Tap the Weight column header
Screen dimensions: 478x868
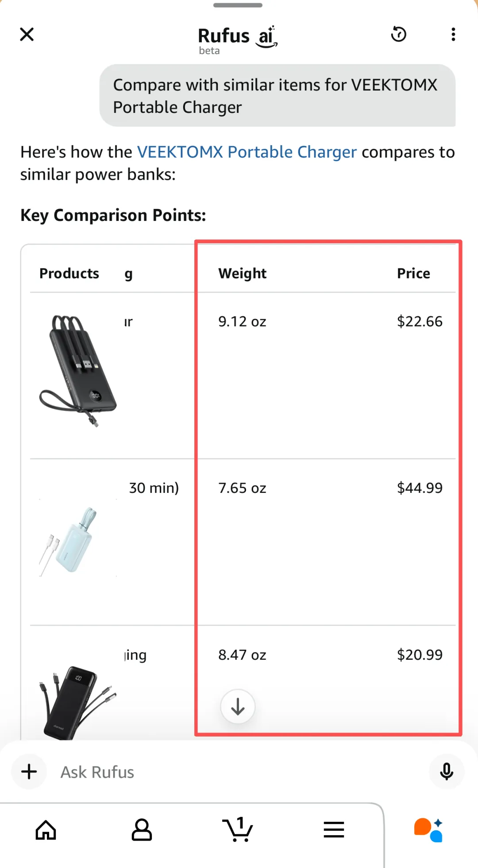click(242, 274)
